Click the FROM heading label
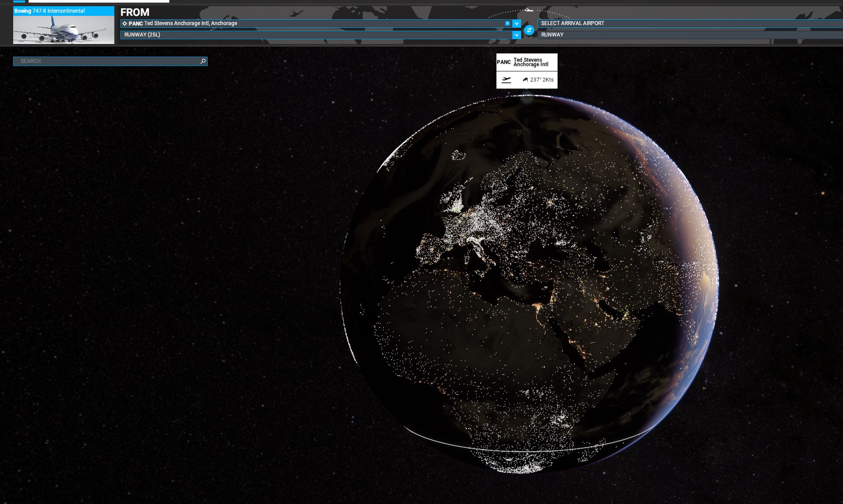This screenshot has height=504, width=843. [135, 12]
